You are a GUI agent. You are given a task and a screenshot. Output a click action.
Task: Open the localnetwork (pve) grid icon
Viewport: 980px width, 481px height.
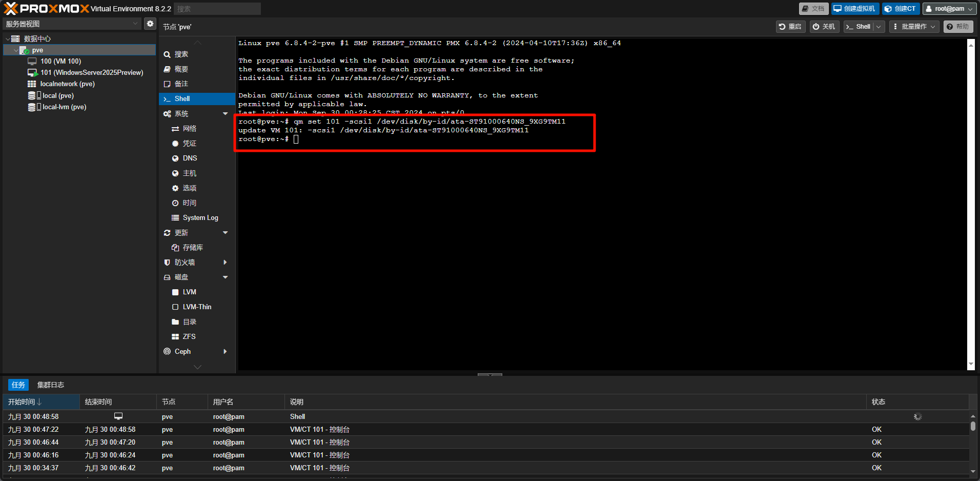(32, 84)
